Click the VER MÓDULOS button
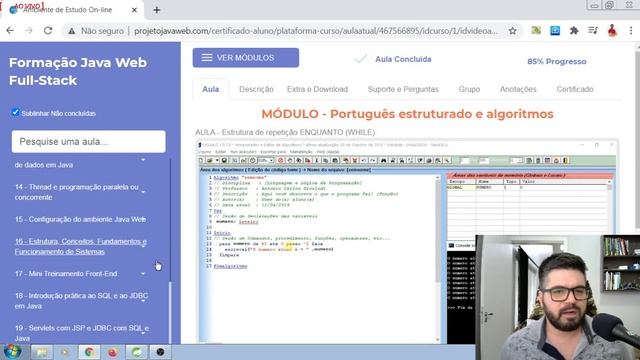Viewport: 640px width, 360px height. (x=246, y=58)
